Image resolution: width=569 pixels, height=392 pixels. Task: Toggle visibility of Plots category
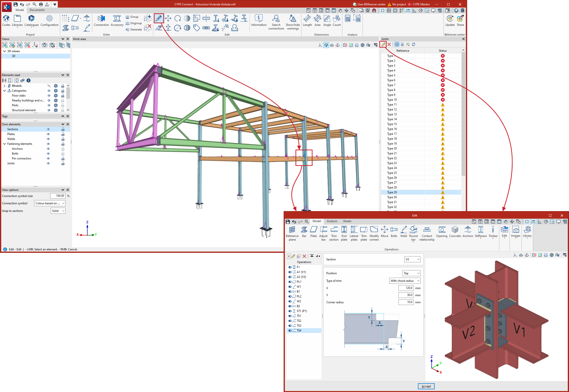point(49,105)
